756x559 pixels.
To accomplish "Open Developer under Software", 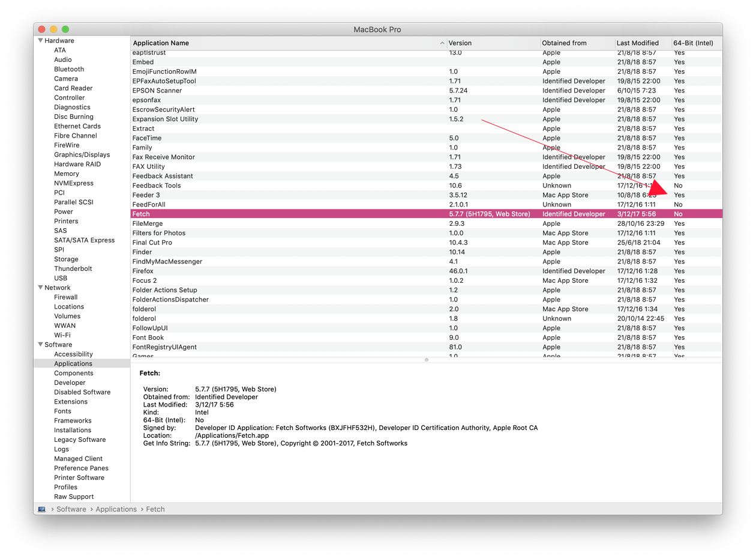I will [70, 382].
